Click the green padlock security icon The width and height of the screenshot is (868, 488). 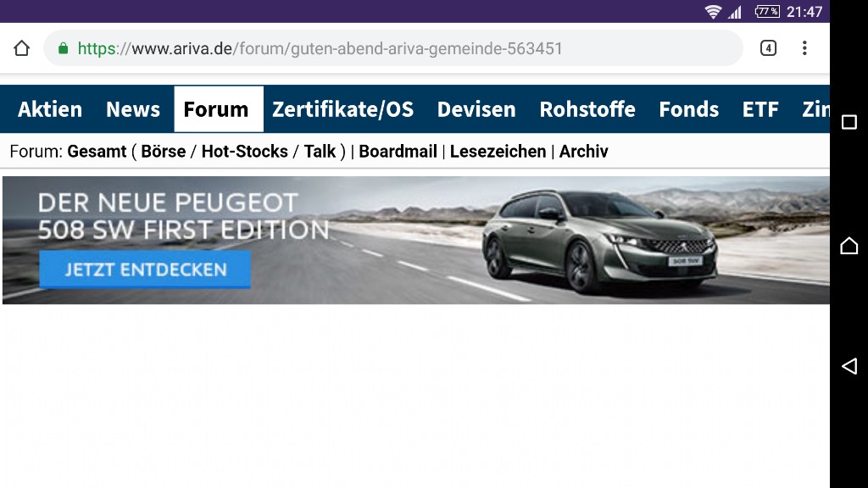(63, 48)
